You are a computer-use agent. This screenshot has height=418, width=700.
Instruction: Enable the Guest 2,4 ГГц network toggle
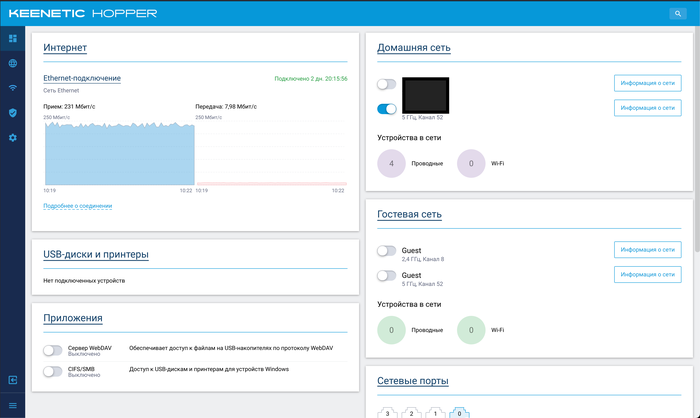tap(386, 251)
